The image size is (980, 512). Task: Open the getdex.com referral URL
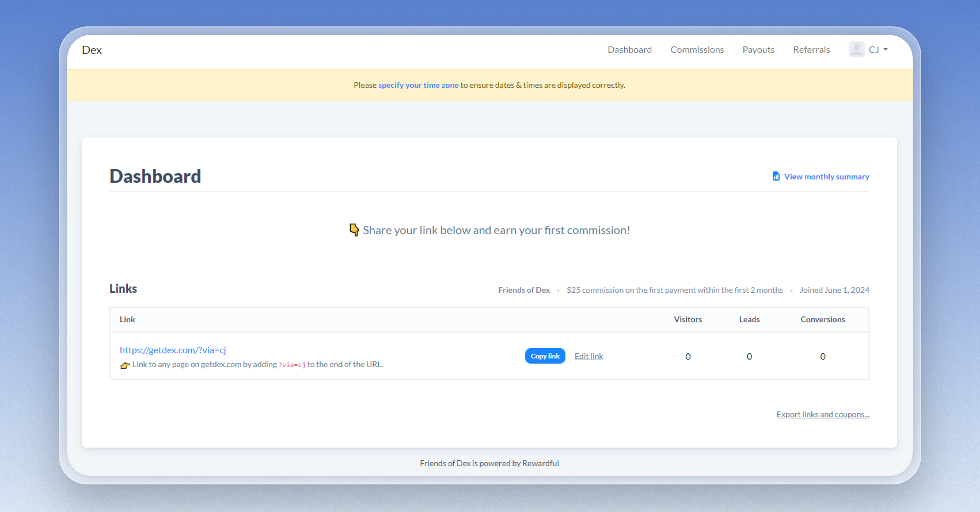pyautogui.click(x=173, y=350)
